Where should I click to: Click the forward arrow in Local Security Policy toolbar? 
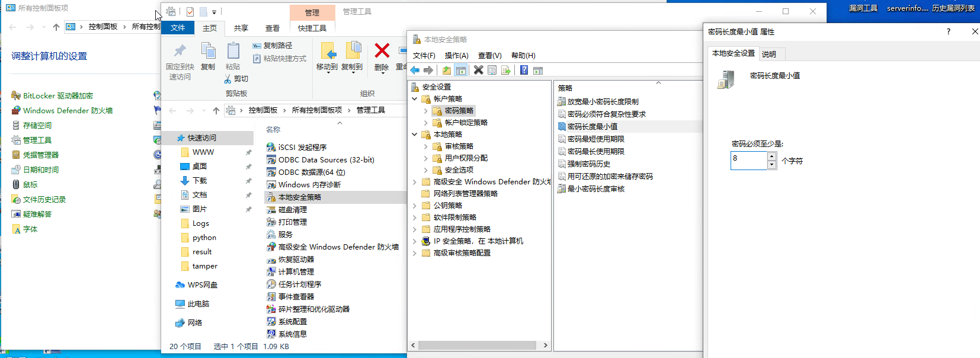[x=428, y=71]
